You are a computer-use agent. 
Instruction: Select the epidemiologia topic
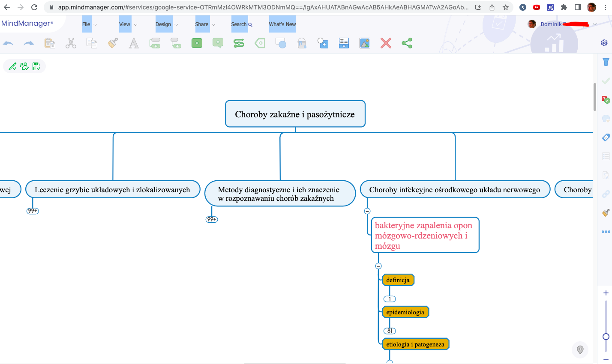[x=405, y=312]
